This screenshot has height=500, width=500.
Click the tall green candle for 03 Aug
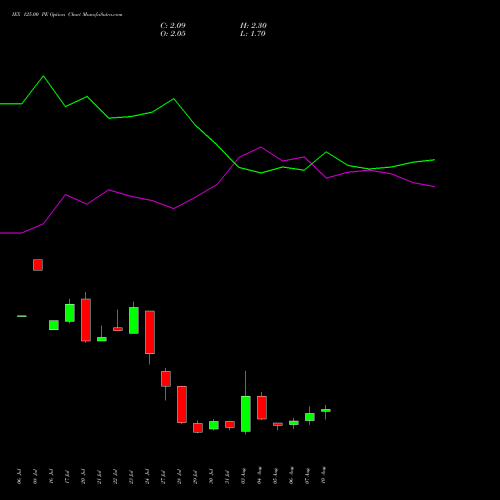[x=246, y=414]
